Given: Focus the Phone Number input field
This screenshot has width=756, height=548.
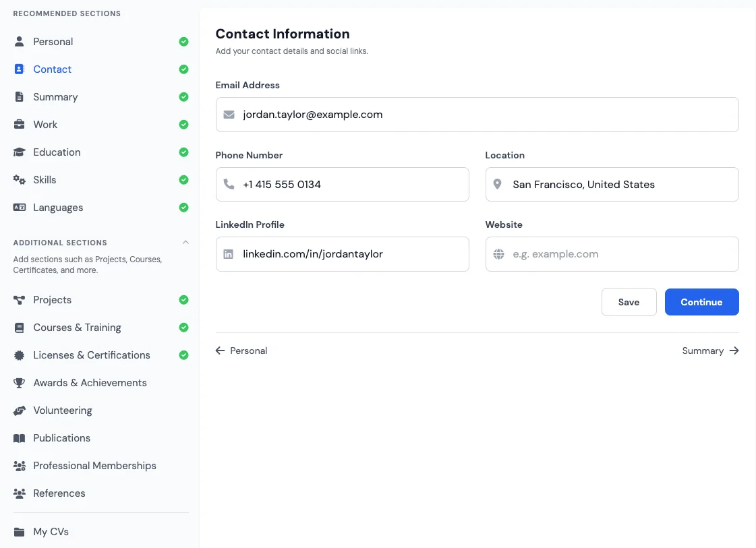Looking at the screenshot, I should pyautogui.click(x=343, y=184).
